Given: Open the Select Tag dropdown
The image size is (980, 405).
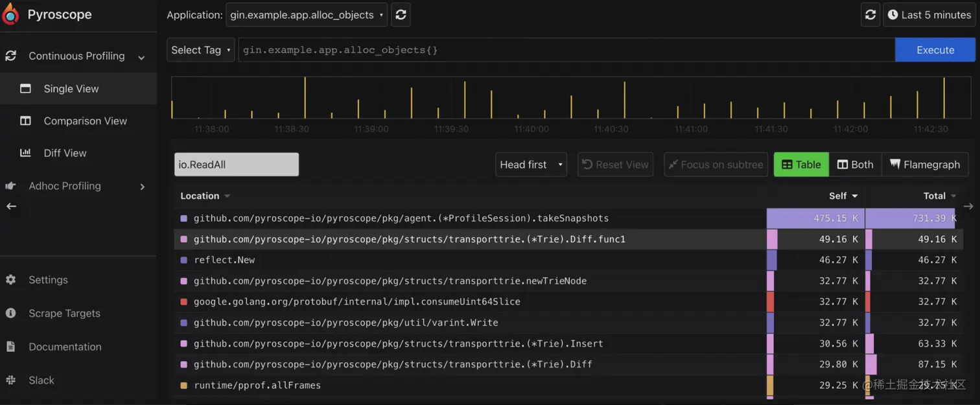Looking at the screenshot, I should pos(201,50).
